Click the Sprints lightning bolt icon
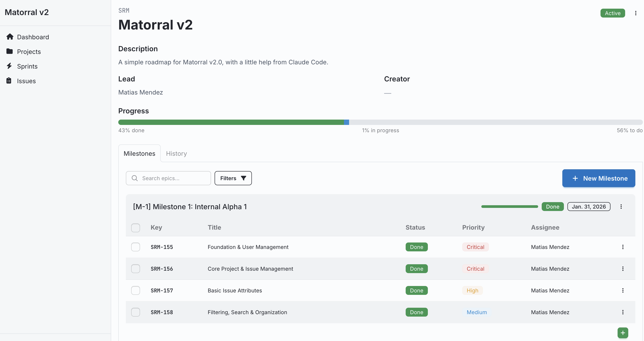This screenshot has height=341, width=644. coord(9,66)
